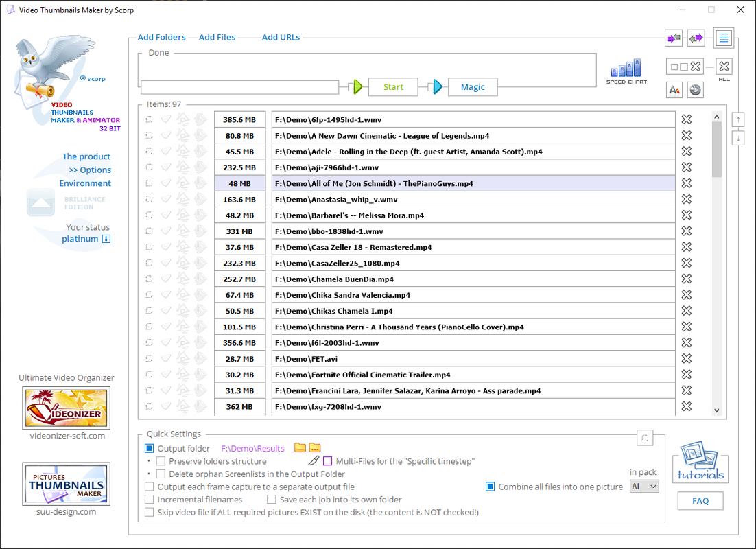Open the font settings Aa icon
Screen dimensions: 756x549
click(674, 90)
